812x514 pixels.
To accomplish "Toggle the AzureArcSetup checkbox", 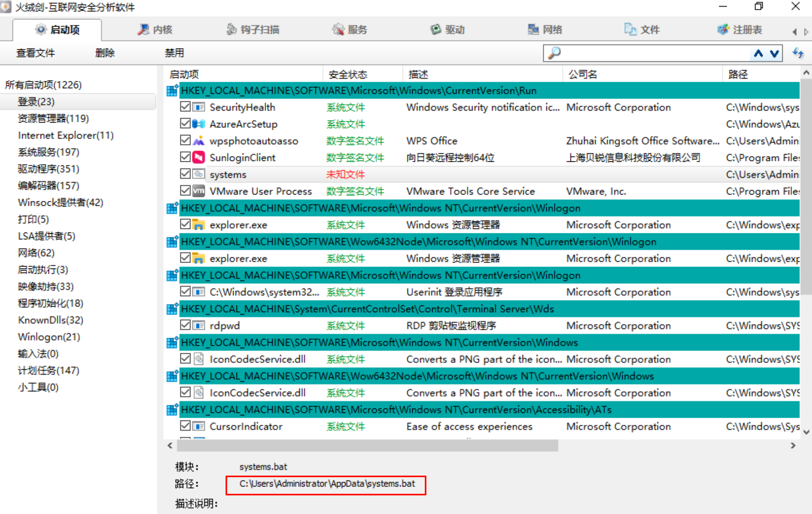I will coord(185,123).
